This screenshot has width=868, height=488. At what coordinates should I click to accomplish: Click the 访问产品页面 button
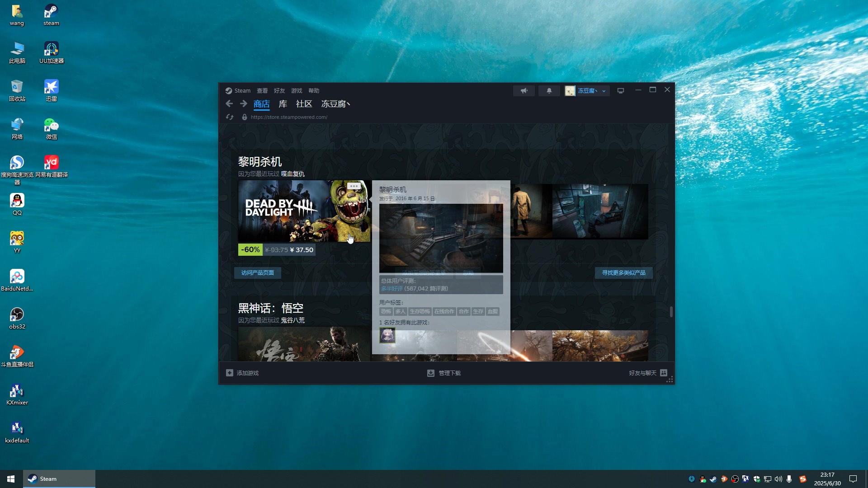point(258,273)
